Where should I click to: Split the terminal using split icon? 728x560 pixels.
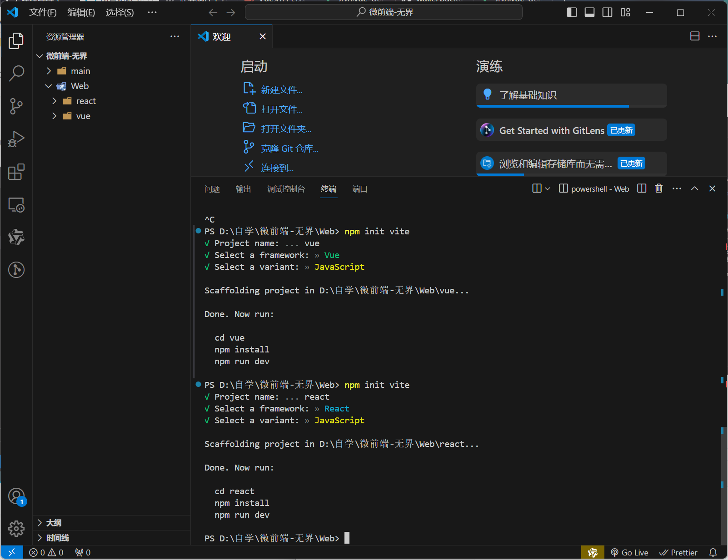pyautogui.click(x=642, y=188)
